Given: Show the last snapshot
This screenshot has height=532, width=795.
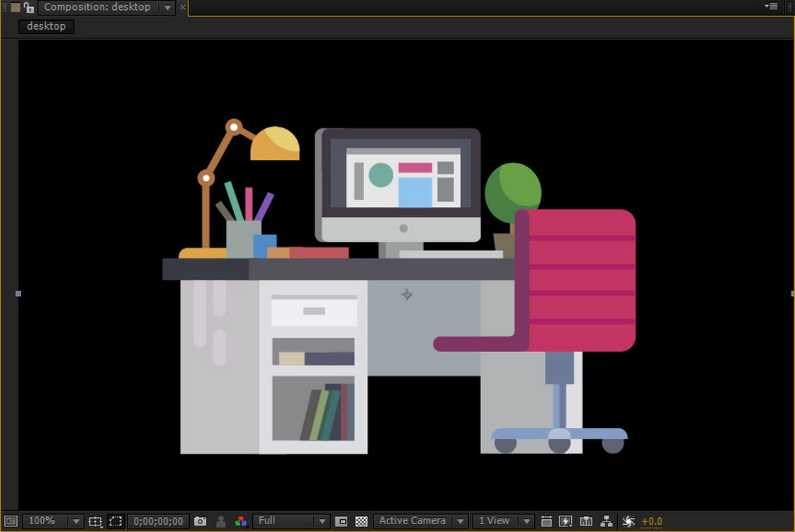Looking at the screenshot, I should pyautogui.click(x=220, y=521).
